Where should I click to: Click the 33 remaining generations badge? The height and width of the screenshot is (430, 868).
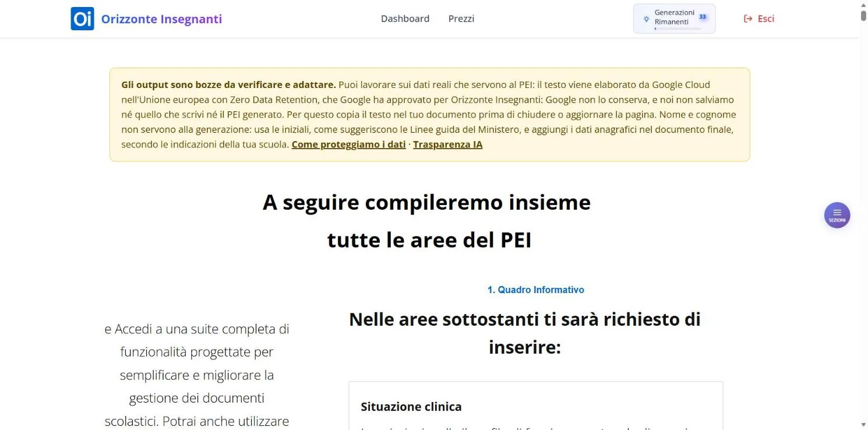703,17
